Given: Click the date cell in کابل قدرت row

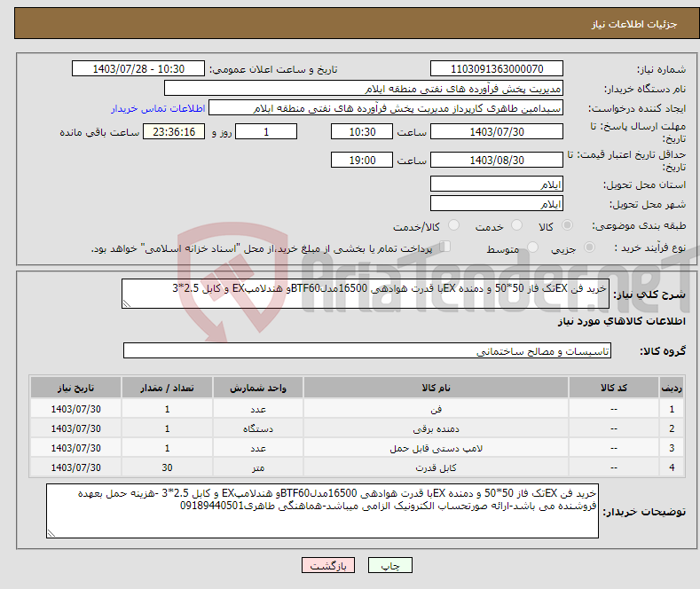Looking at the screenshot, I should [x=76, y=468].
